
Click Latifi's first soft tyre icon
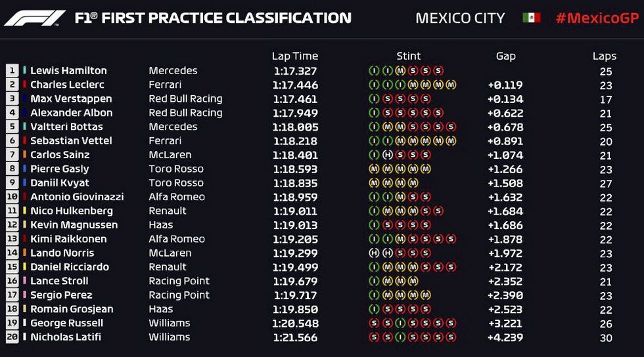tap(374, 337)
